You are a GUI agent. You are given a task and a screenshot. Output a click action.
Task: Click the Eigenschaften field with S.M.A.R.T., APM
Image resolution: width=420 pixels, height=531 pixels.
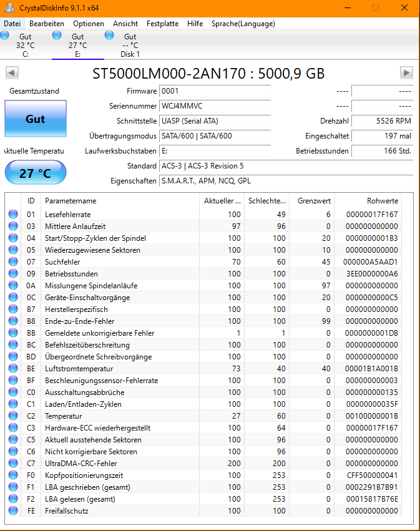tap(286, 181)
